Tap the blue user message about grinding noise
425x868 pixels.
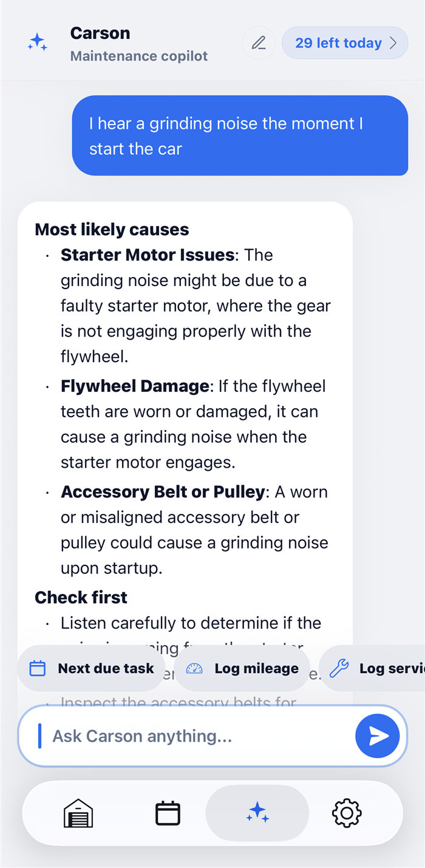(240, 135)
